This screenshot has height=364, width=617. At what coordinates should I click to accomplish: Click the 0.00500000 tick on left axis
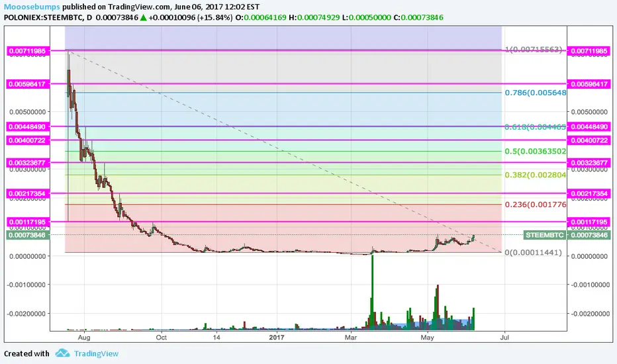[x=28, y=112]
